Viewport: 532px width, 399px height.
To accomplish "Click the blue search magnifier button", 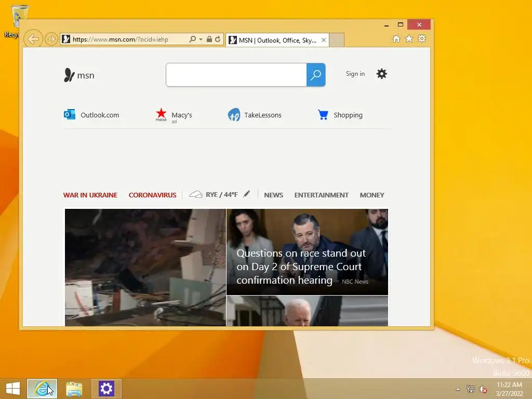I will (316, 75).
